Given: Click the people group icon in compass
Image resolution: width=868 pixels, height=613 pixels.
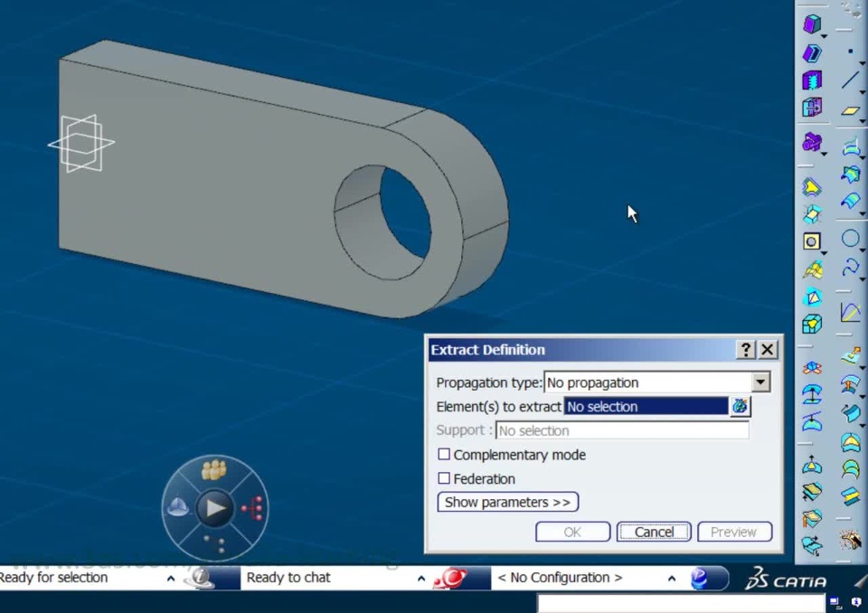Looking at the screenshot, I should pos(214,471).
